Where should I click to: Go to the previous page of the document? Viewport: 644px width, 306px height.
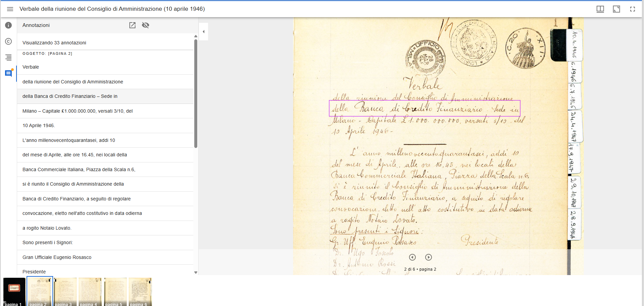pos(412,257)
